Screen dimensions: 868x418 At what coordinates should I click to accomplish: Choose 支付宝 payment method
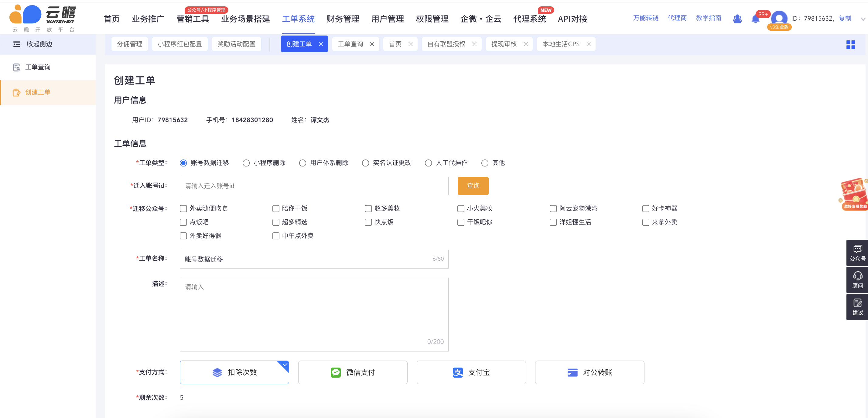tap(471, 372)
